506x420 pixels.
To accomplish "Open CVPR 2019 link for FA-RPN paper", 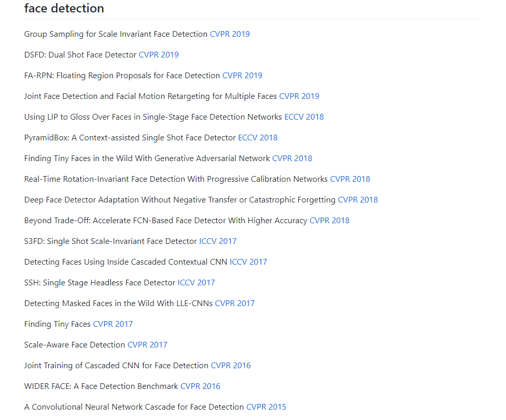I will [242, 76].
